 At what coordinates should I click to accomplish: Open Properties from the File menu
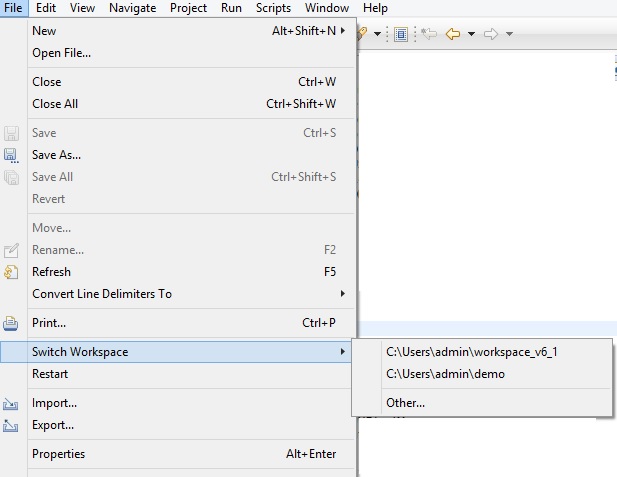click(192, 454)
